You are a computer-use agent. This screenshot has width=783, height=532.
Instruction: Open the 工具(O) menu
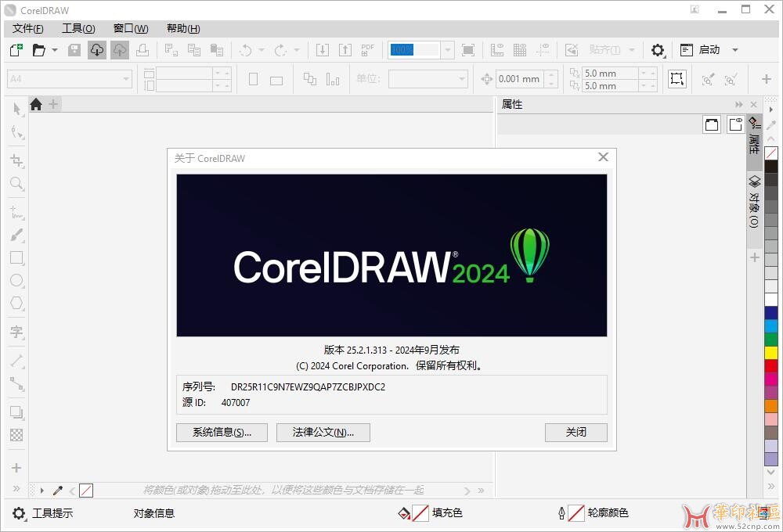point(78,29)
